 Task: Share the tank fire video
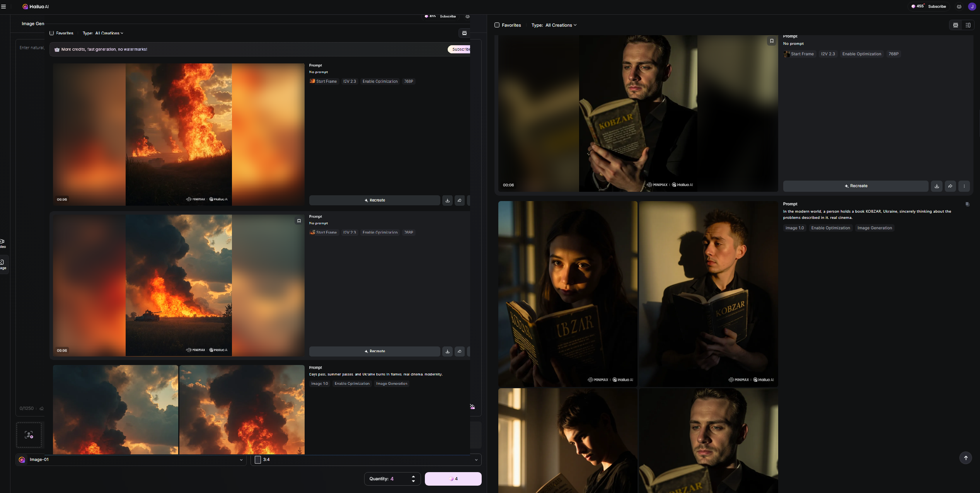(460, 351)
